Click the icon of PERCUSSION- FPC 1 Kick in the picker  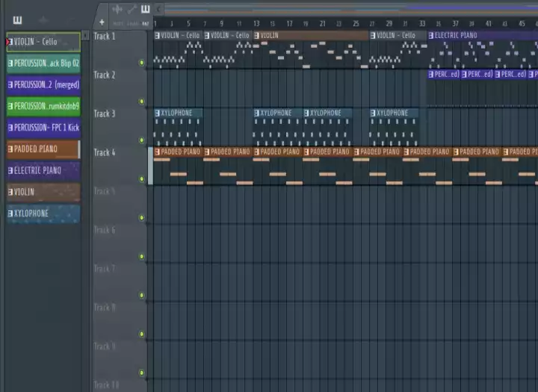click(10, 128)
